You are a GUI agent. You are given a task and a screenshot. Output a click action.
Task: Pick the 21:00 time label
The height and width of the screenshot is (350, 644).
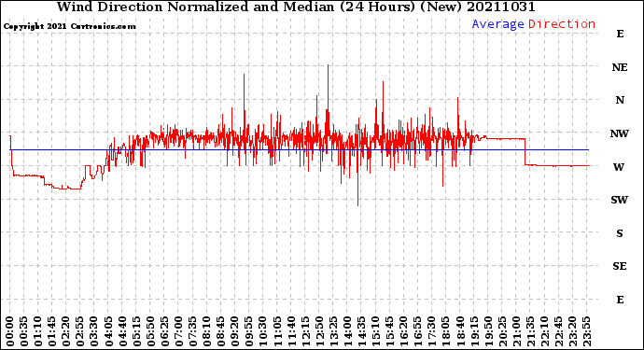point(517,331)
